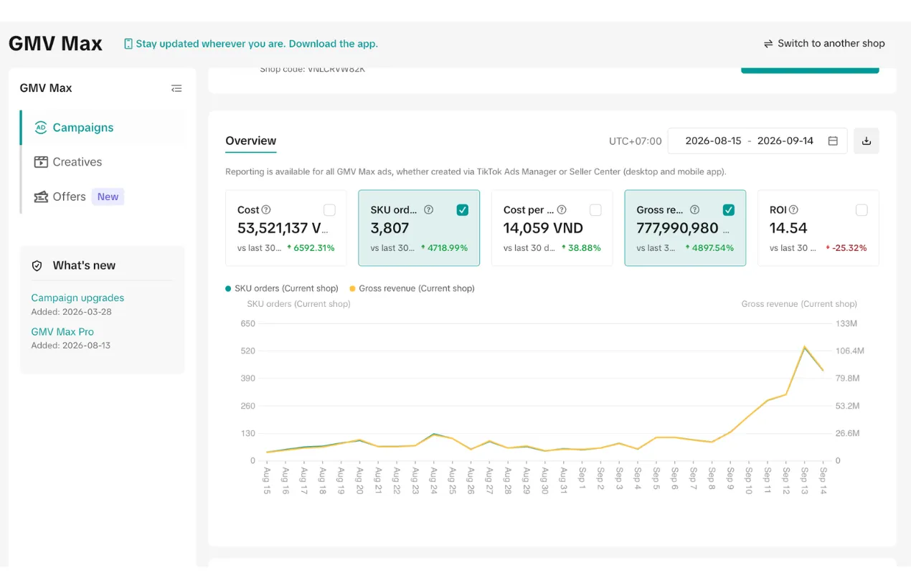Click the 650 left axis label
This screenshot has width=911, height=588.
pos(247,323)
